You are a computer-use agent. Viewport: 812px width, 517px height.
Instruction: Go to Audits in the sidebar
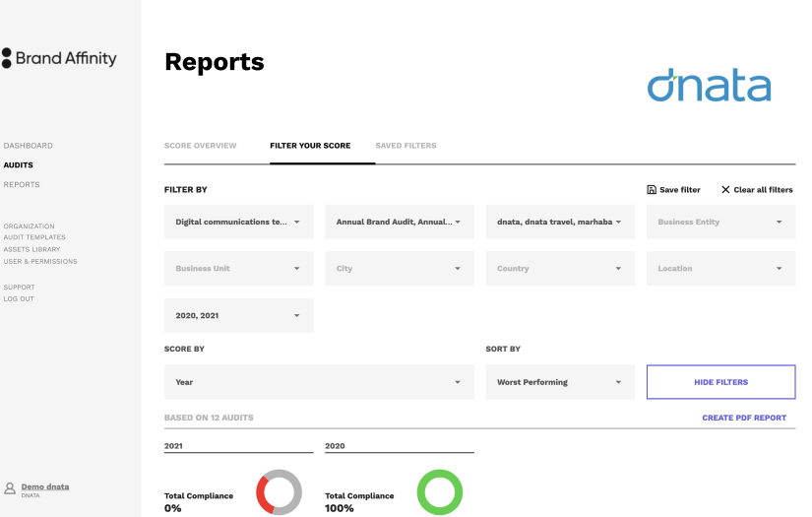click(18, 164)
